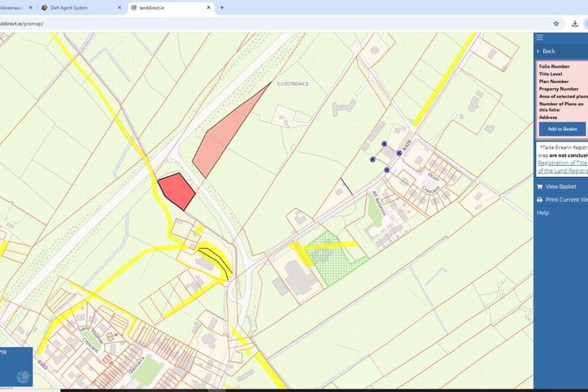The height and width of the screenshot is (392, 588).
Task: Click the Cloondace townland label on the map
Action: pos(292,83)
